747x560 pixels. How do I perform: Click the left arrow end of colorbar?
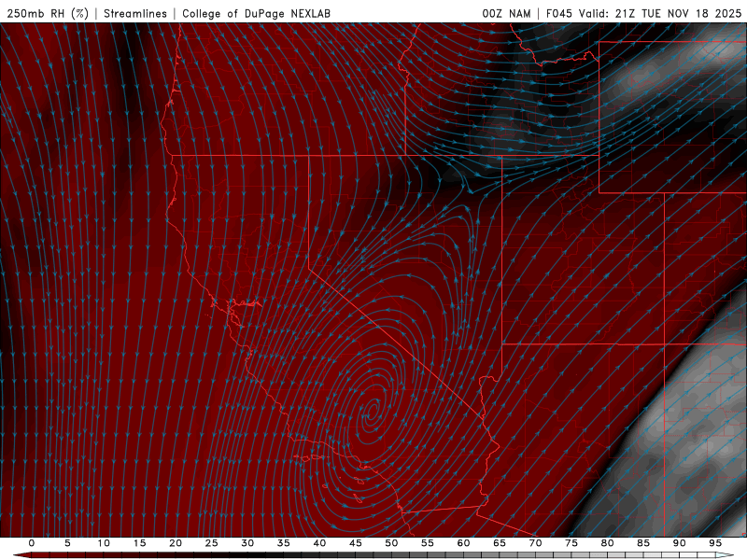tap(21, 555)
